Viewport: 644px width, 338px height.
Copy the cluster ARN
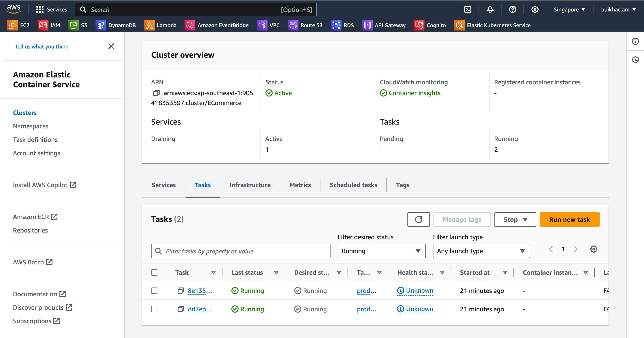tap(157, 93)
